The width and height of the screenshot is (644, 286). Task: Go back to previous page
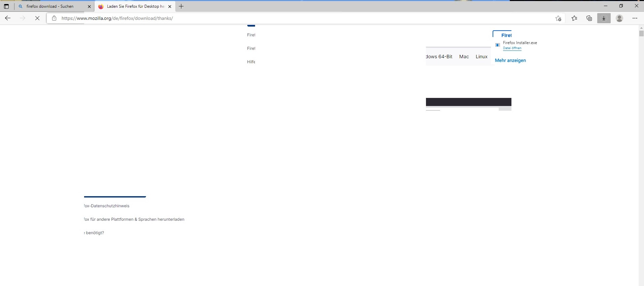[8, 18]
